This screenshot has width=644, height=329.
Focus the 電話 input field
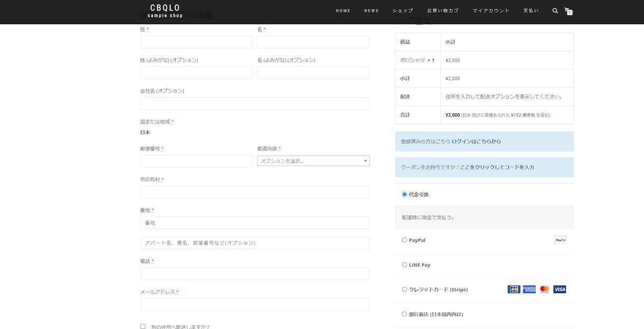point(255,274)
